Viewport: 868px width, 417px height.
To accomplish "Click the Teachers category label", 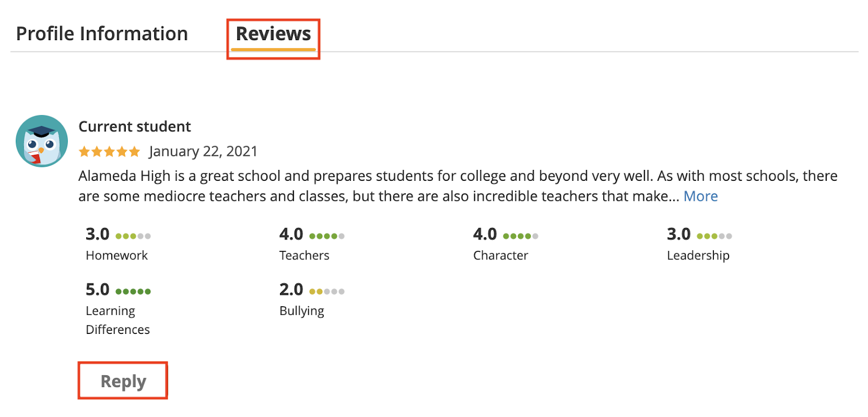I will 304,255.
